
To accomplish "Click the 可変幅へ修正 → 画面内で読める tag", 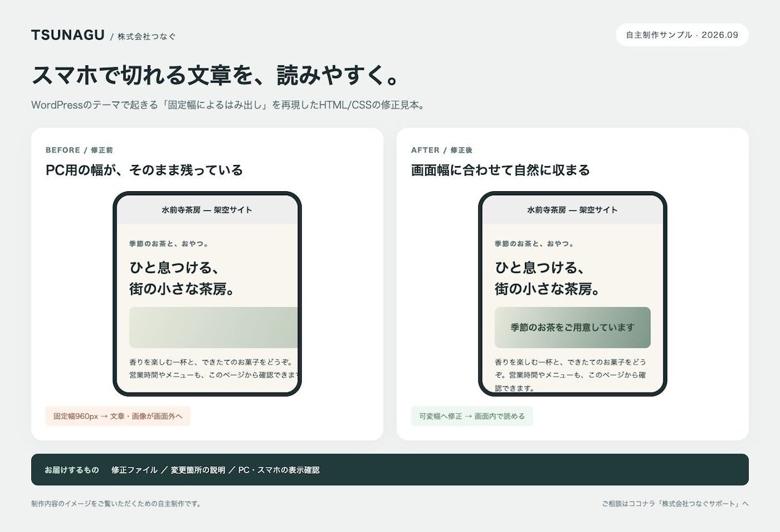I will point(472,416).
